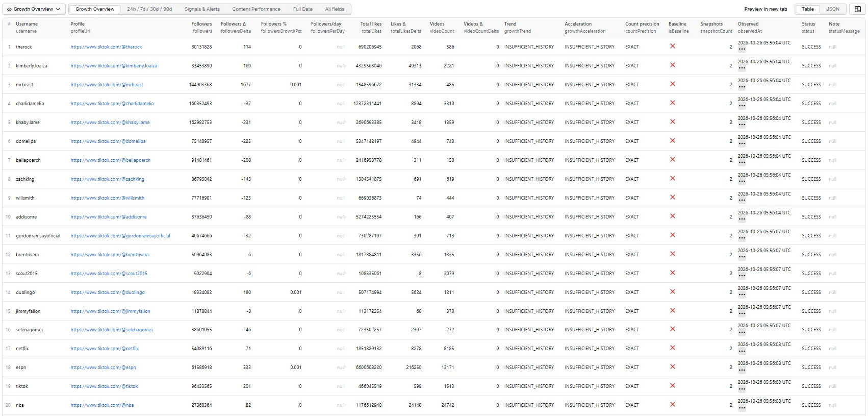Click the red X baseline icon for charlidamelio
The width and height of the screenshot is (868, 416).
coord(673,103)
